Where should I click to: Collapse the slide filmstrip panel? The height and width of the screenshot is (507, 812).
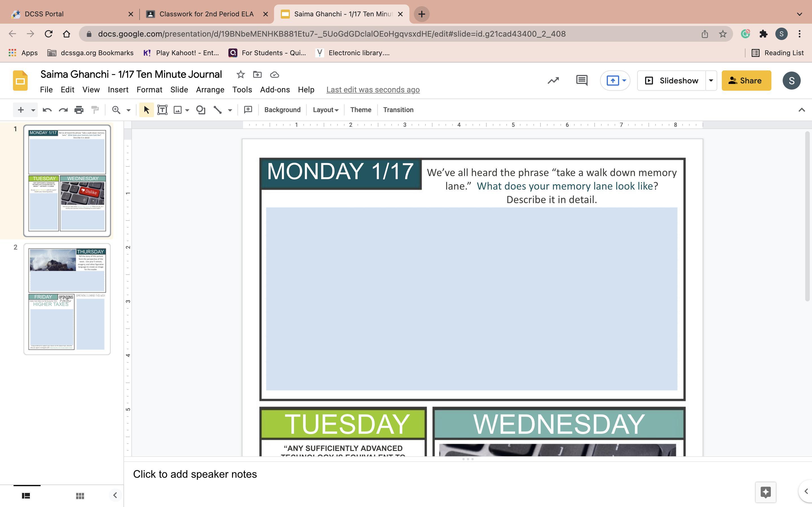[115, 495]
